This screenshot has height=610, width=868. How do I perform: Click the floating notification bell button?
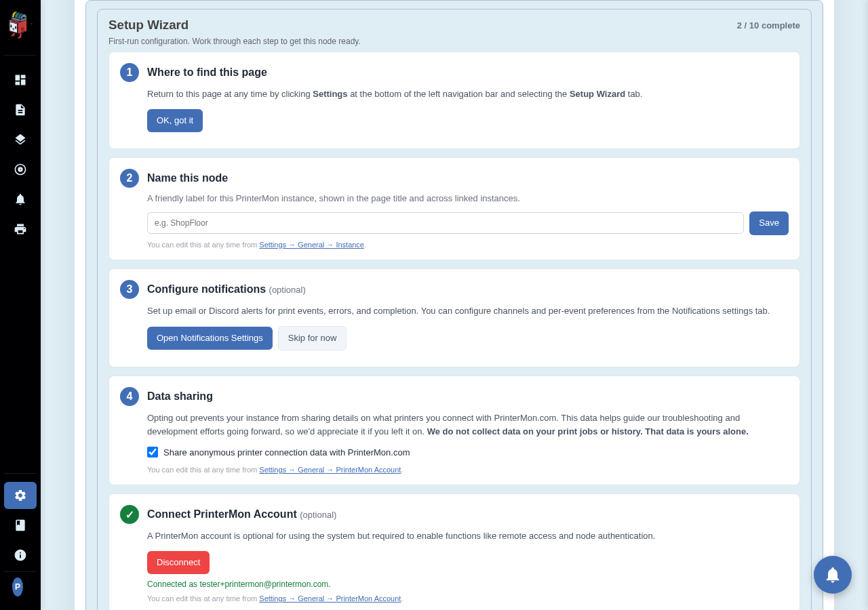coord(833,575)
